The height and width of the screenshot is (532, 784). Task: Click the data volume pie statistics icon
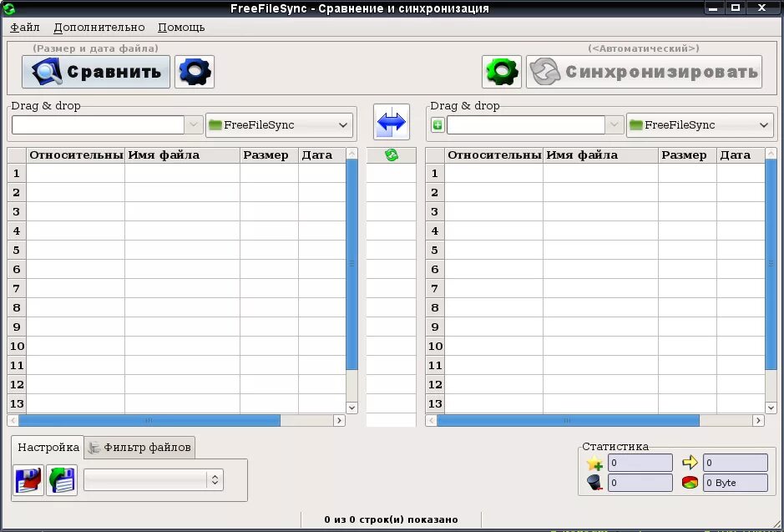(690, 483)
